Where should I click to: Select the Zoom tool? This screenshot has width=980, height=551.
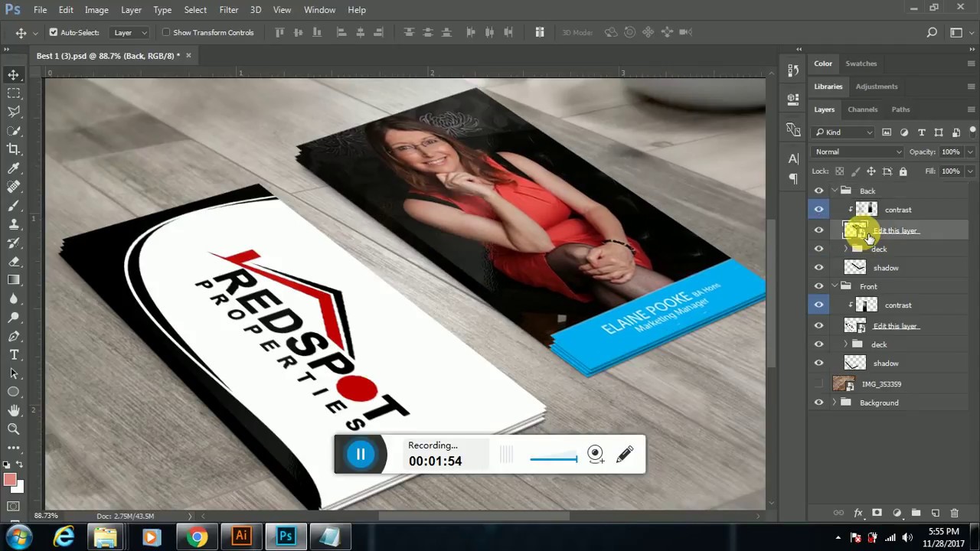(x=14, y=429)
